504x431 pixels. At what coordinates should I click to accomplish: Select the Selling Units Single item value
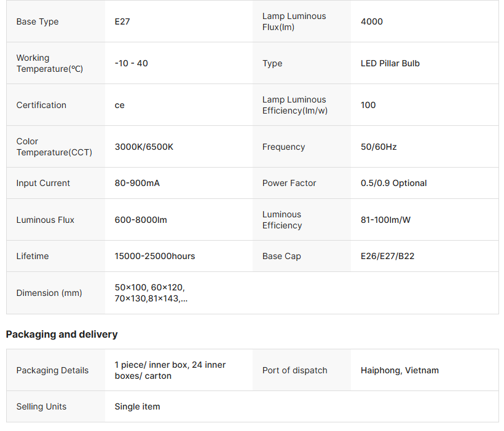(137, 406)
